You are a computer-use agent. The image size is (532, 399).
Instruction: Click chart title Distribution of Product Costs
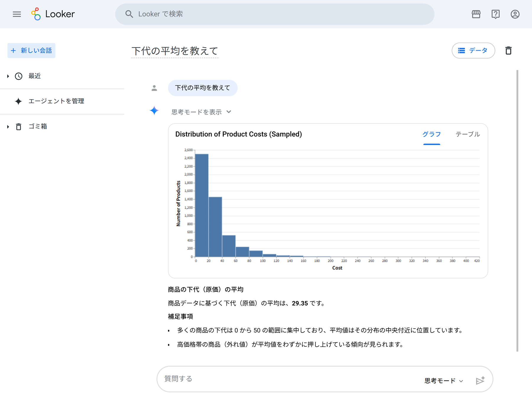(x=239, y=134)
